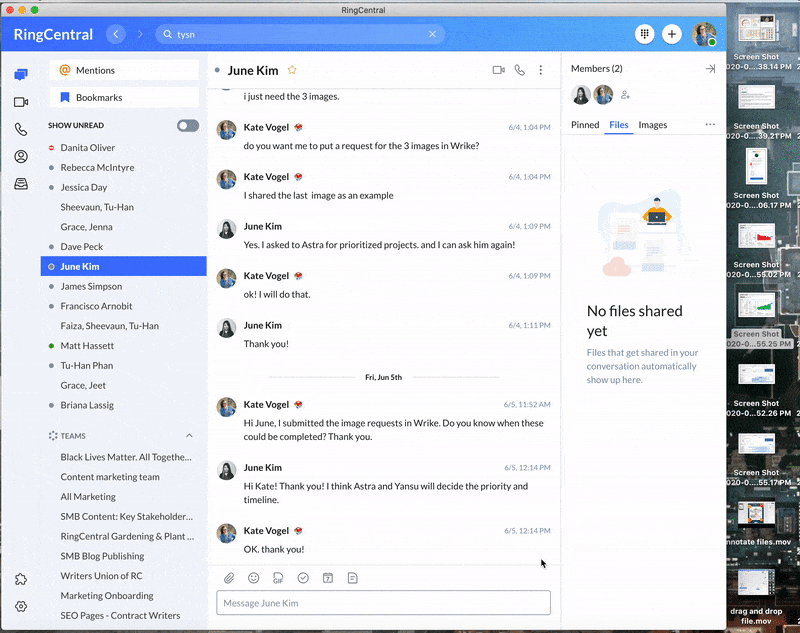Open the conversation more options menu
This screenshot has width=800, height=633.
click(x=541, y=70)
